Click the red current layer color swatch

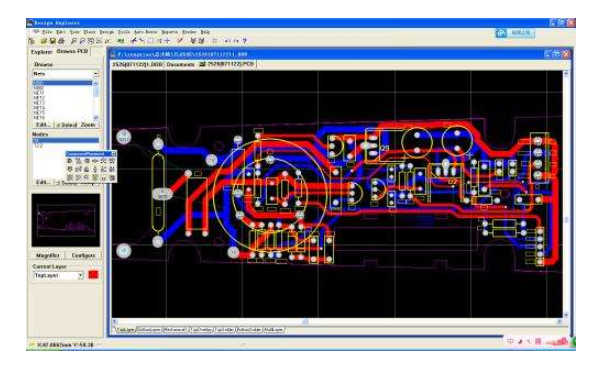coord(93,275)
